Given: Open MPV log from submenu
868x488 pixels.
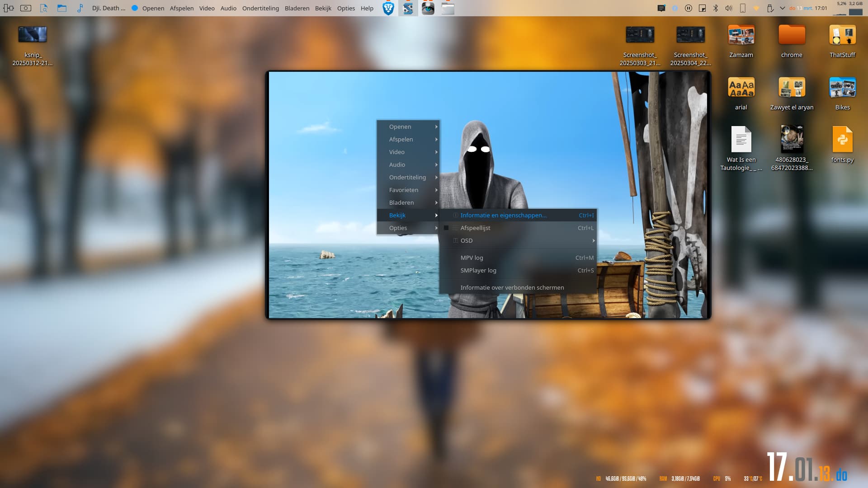Looking at the screenshot, I should tap(518, 258).
